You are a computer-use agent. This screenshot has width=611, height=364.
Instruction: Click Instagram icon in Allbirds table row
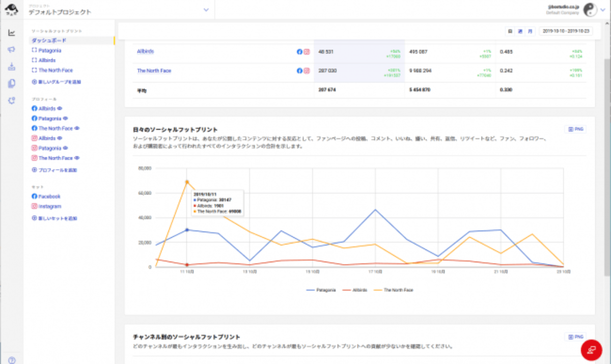pos(307,52)
